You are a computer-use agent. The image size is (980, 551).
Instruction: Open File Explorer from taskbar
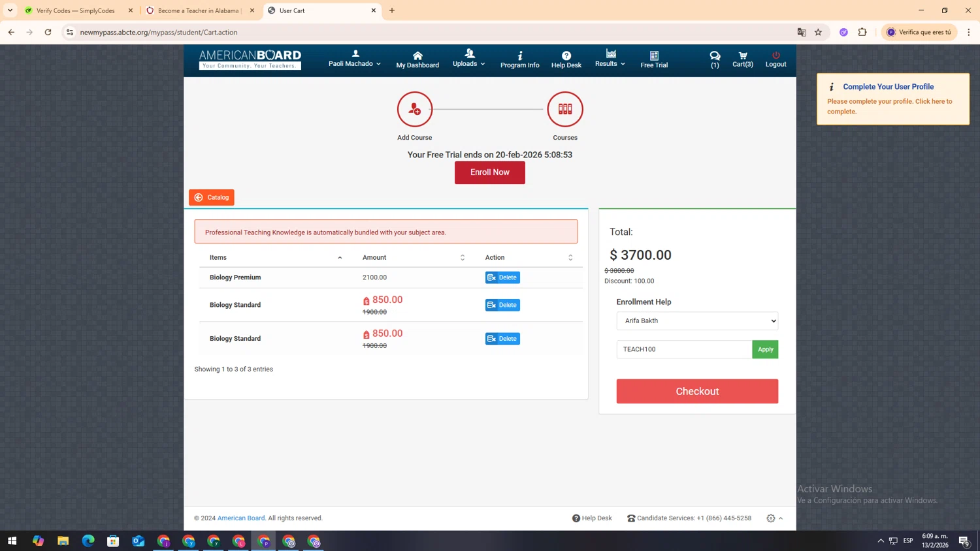pos(63,541)
